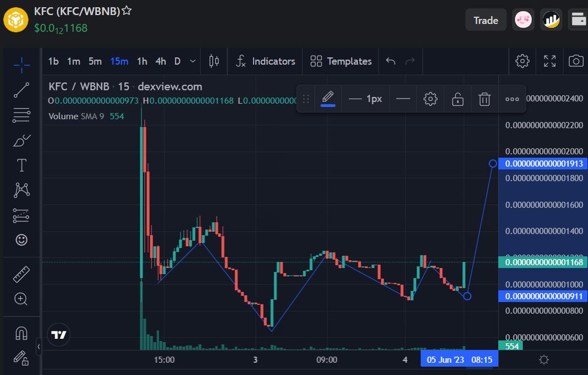The image size is (588, 375).
Task: Open the Fibonacci retracement tools
Action: pyautogui.click(x=21, y=115)
